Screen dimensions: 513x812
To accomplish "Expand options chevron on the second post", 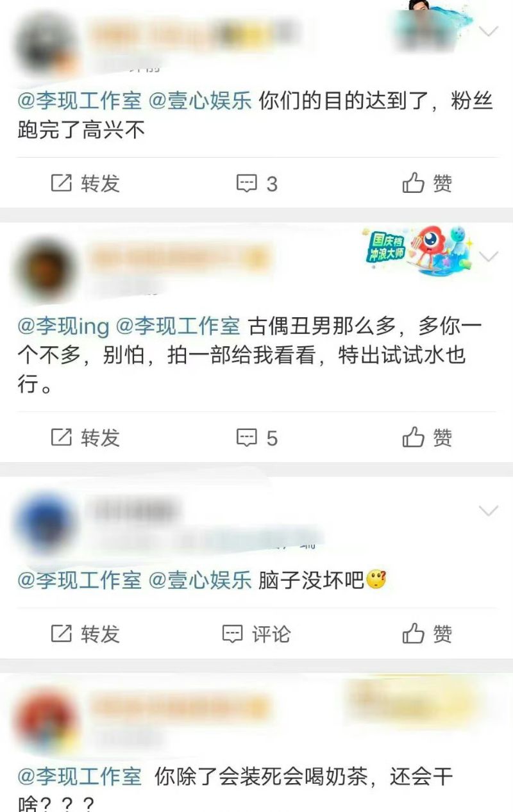I will point(489,257).
